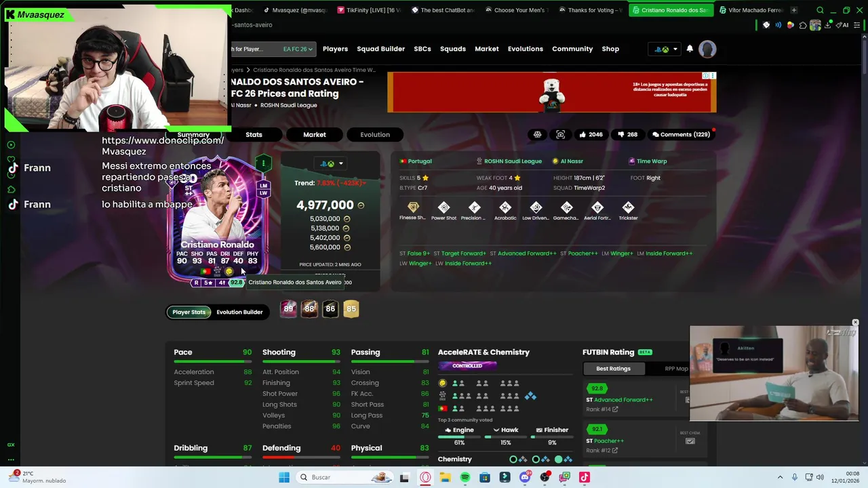Select the Aerial Fortress playstyle icon

[597, 207]
